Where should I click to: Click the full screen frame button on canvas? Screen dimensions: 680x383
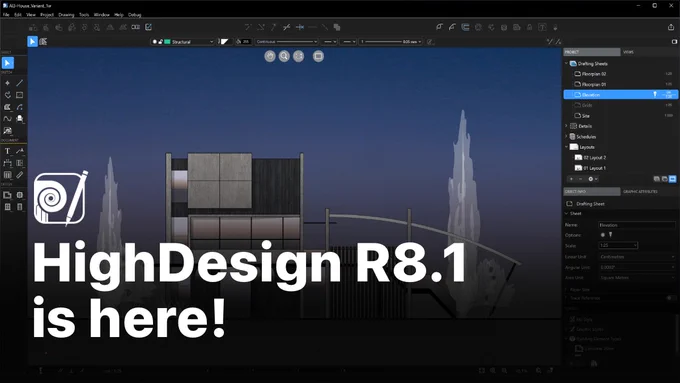(x=318, y=56)
